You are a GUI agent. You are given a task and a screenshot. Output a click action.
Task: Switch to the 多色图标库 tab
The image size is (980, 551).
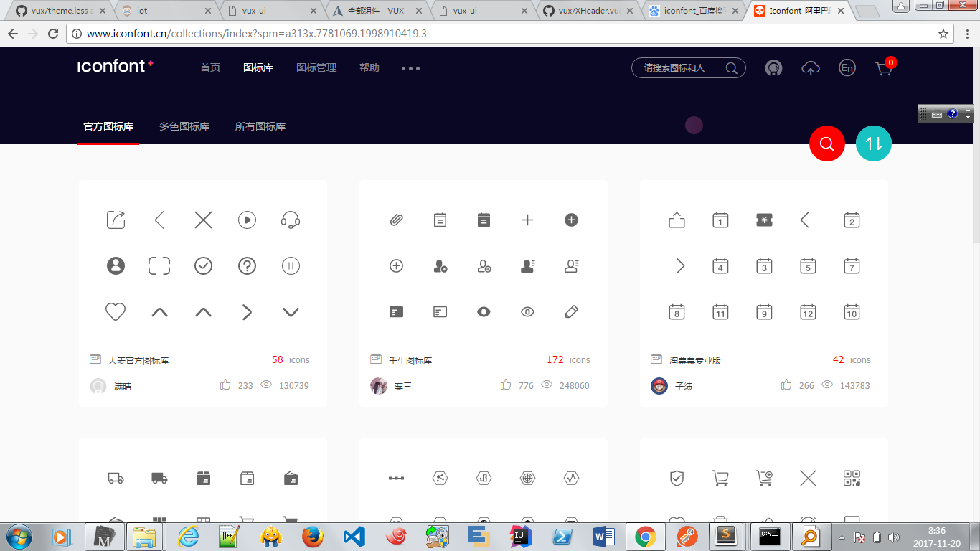tap(184, 126)
